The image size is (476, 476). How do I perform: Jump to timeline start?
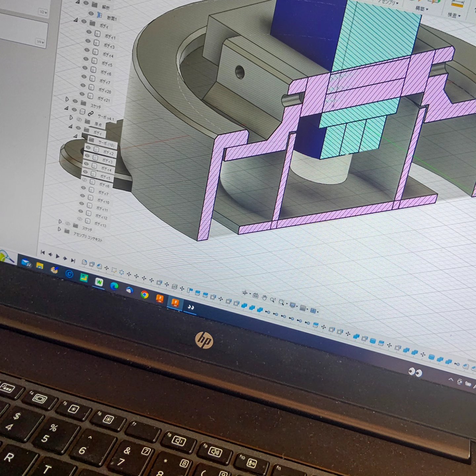(43, 253)
